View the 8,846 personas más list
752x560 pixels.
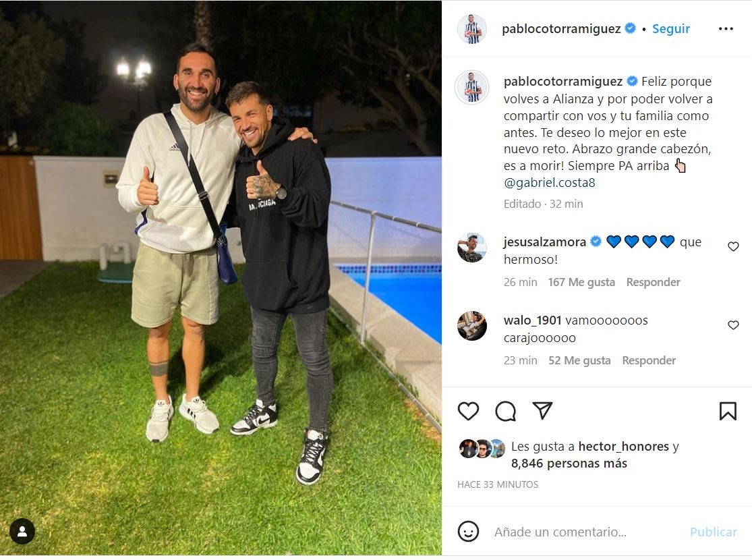click(569, 464)
